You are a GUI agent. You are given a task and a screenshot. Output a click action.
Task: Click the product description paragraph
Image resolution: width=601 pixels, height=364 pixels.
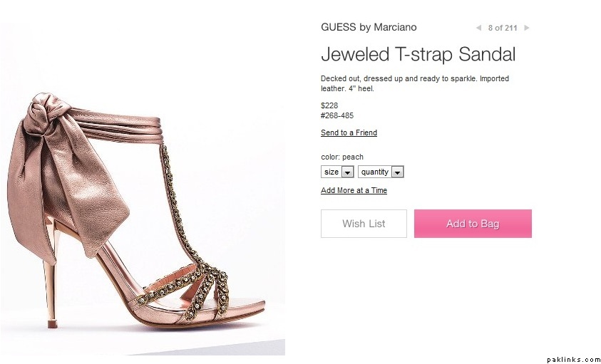point(414,83)
